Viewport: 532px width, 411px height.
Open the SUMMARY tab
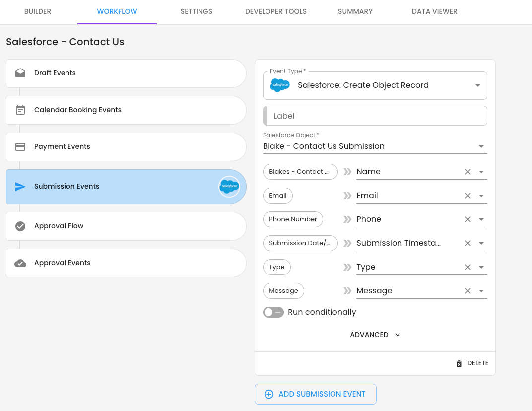tap(355, 11)
